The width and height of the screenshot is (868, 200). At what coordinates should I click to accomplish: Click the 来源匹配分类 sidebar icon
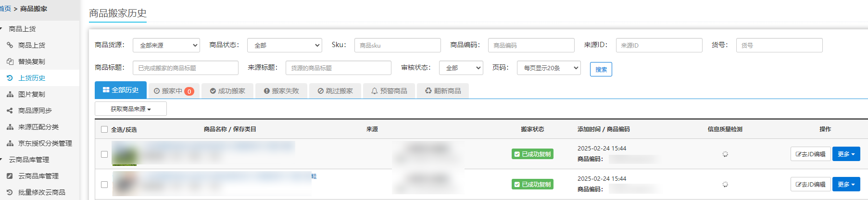click(x=10, y=127)
